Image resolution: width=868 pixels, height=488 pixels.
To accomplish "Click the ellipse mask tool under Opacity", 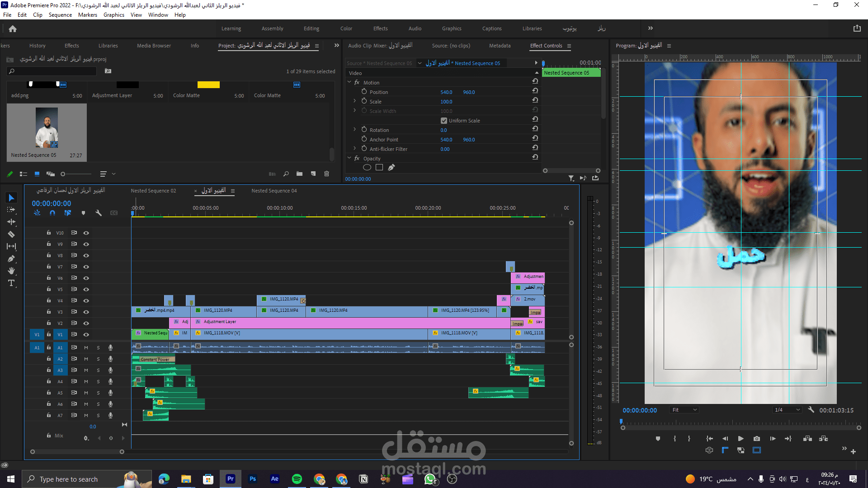I will point(367,167).
